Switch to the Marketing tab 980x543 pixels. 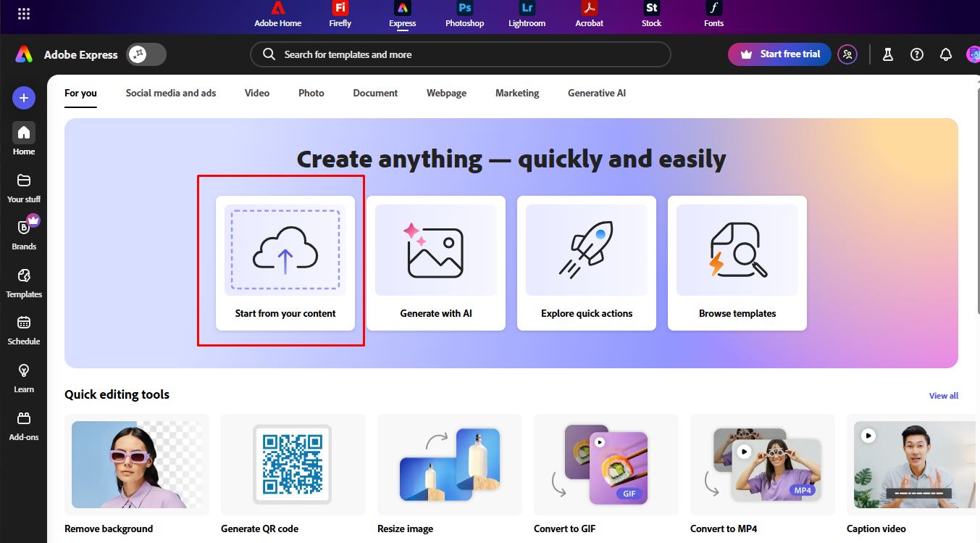tap(517, 94)
